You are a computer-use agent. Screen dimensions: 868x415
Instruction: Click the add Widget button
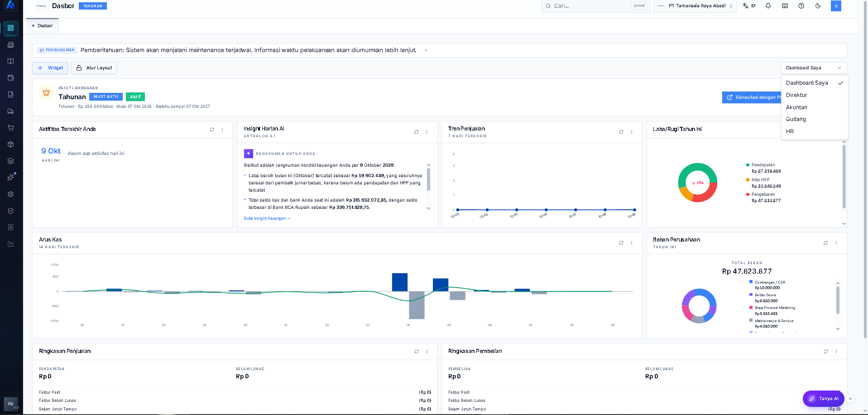50,68
